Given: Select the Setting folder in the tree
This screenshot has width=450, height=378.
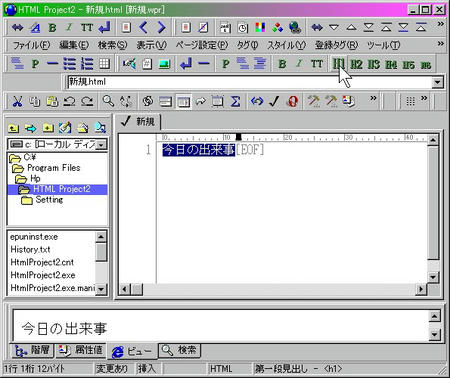Looking at the screenshot, I should [49, 200].
